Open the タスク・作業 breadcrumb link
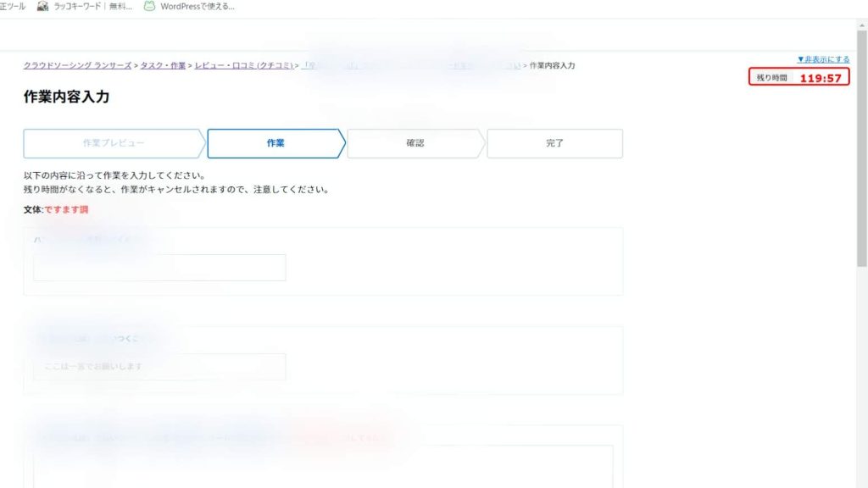Viewport: 868px width, 488px height. click(163, 65)
